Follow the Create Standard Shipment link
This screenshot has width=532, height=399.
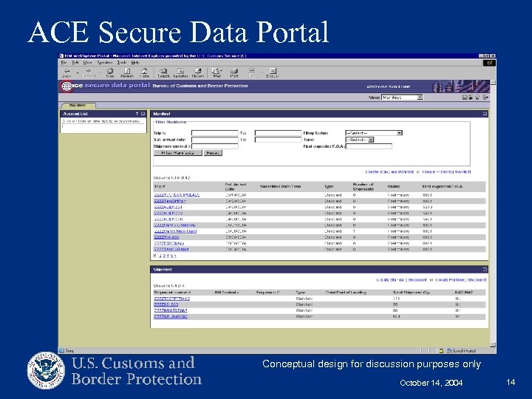401,280
